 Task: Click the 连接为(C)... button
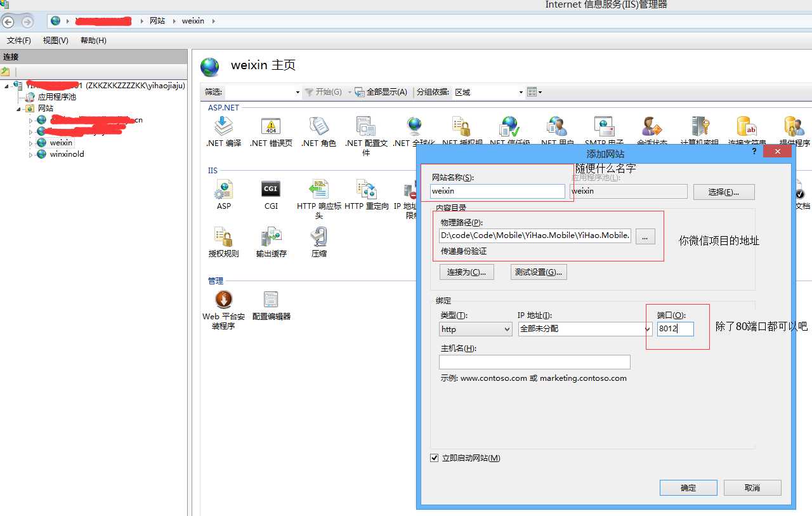(466, 272)
